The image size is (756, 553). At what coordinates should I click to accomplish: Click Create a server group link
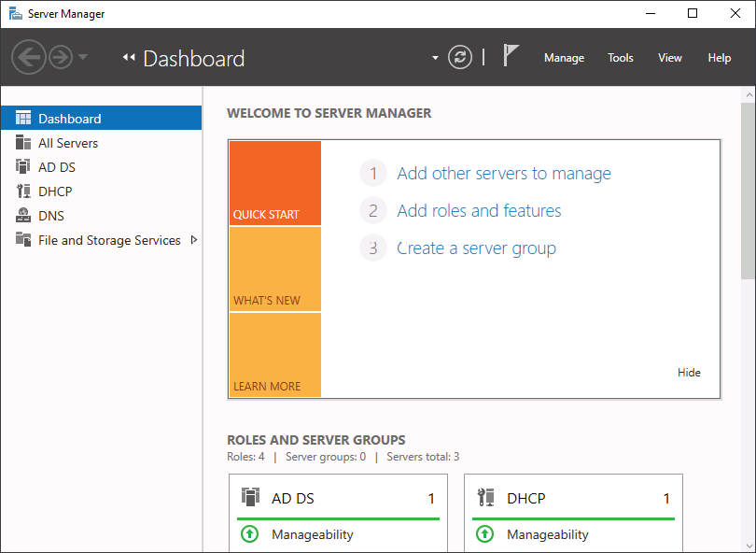tap(476, 248)
